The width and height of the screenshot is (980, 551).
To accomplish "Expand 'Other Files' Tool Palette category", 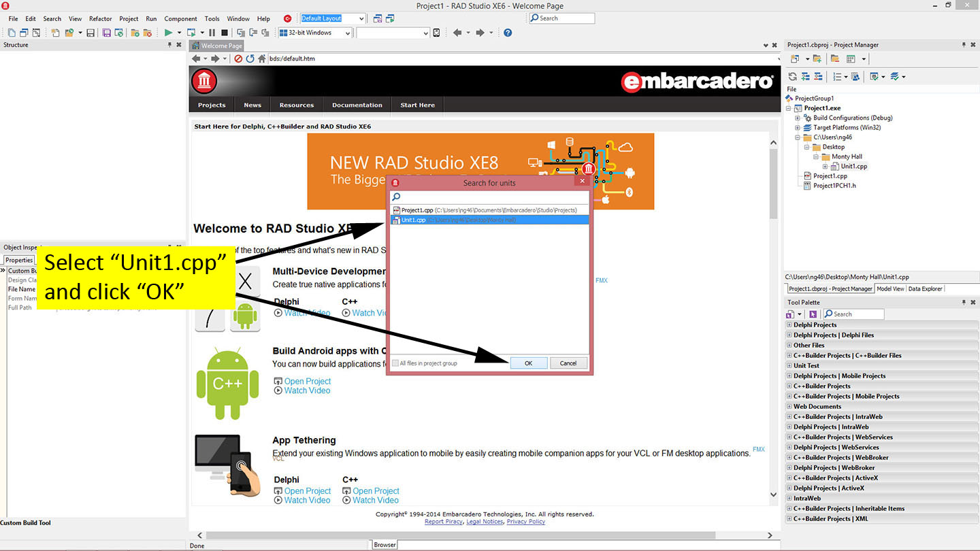I will coord(789,345).
